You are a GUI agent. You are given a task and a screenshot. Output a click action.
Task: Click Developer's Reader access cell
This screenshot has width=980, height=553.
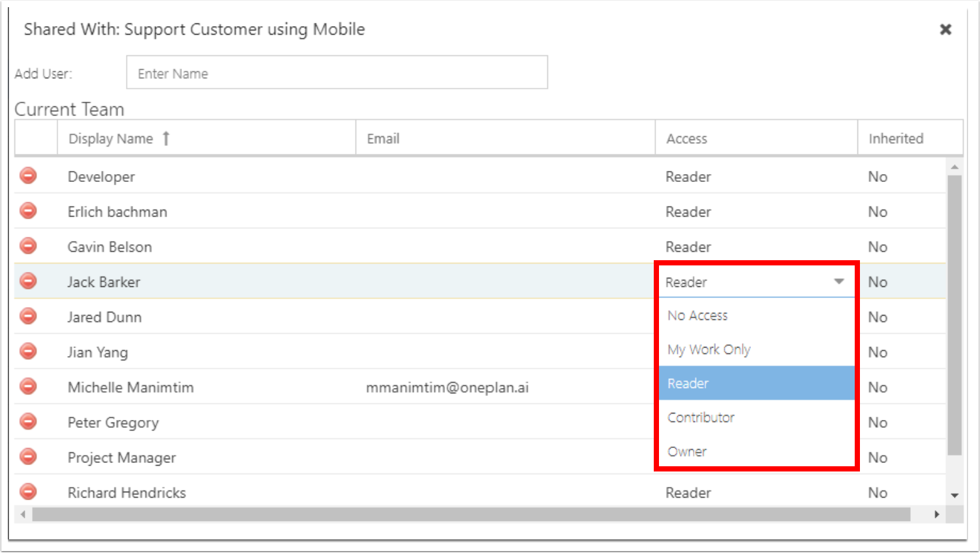[x=756, y=176]
